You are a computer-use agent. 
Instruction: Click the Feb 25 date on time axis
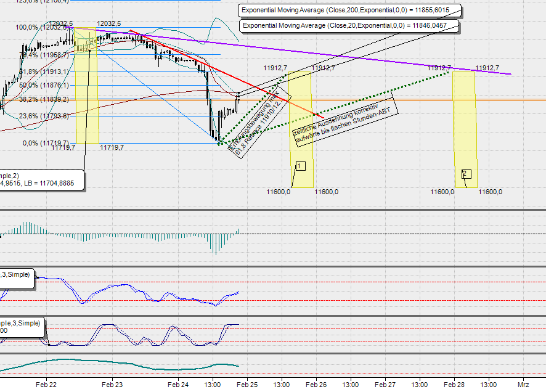[247, 385]
